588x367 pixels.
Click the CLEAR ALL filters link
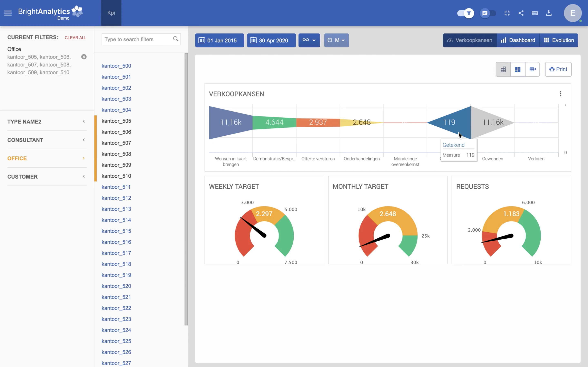click(x=75, y=38)
